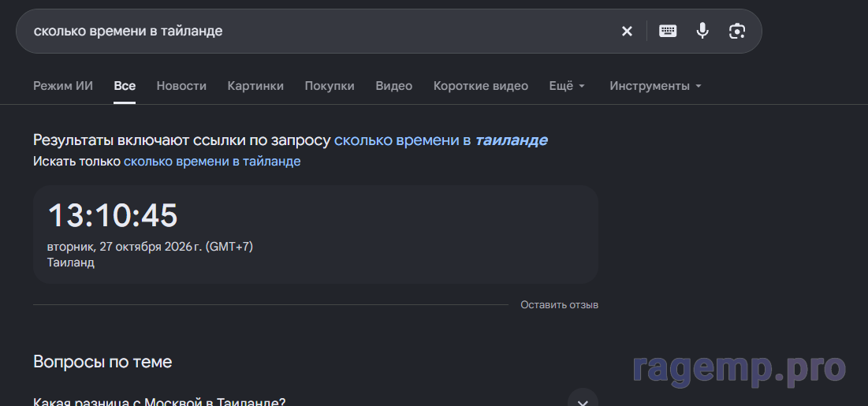Expand the Ещё dropdown menu
This screenshot has width=868, height=406.
point(567,86)
